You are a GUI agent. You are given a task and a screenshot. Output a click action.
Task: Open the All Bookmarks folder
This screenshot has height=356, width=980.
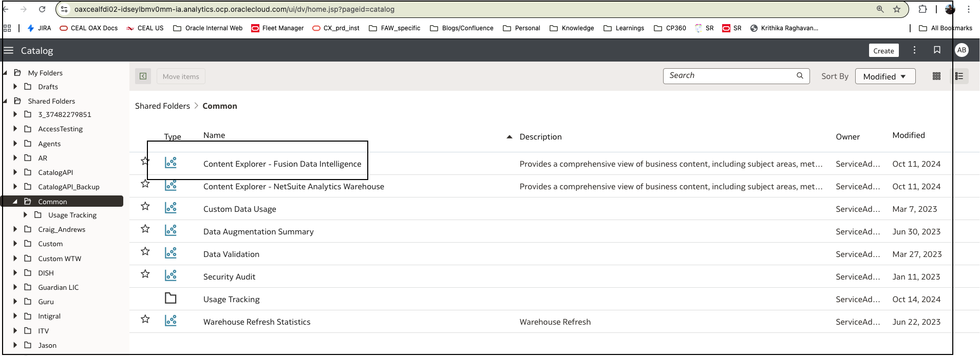pyautogui.click(x=945, y=28)
